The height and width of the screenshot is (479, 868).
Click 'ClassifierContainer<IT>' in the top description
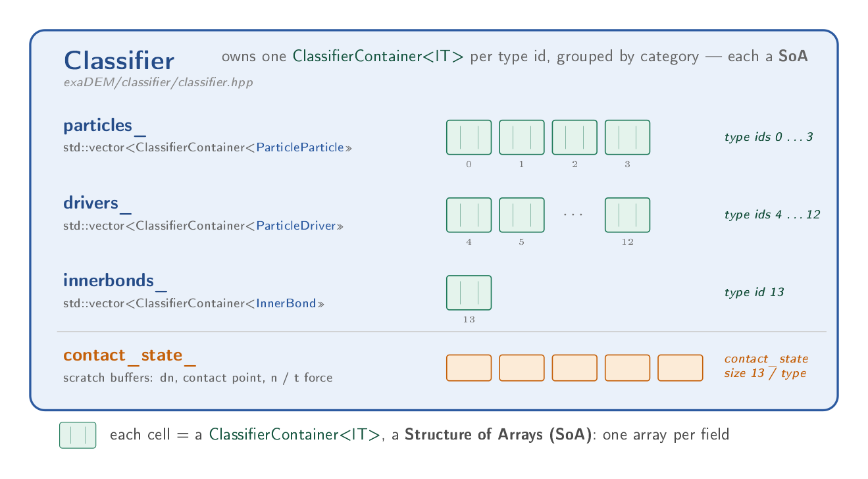pyautogui.click(x=378, y=57)
